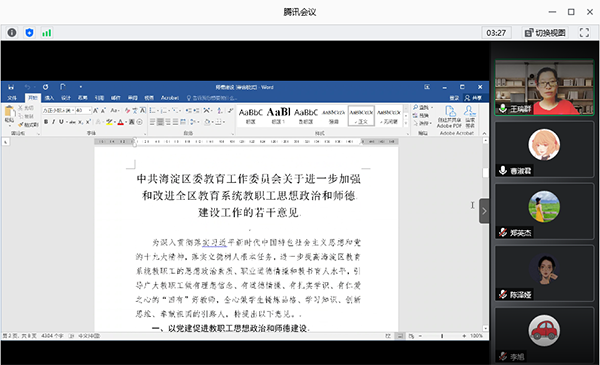The height and width of the screenshot is (365, 600).
Task: Expand the styles gallery more arrow
Action: point(406,123)
